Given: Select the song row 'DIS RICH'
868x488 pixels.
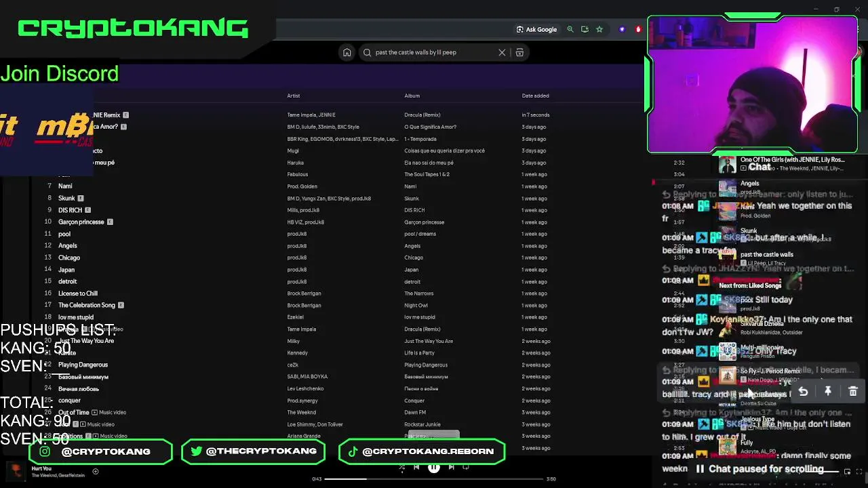Looking at the screenshot, I should (x=70, y=210).
